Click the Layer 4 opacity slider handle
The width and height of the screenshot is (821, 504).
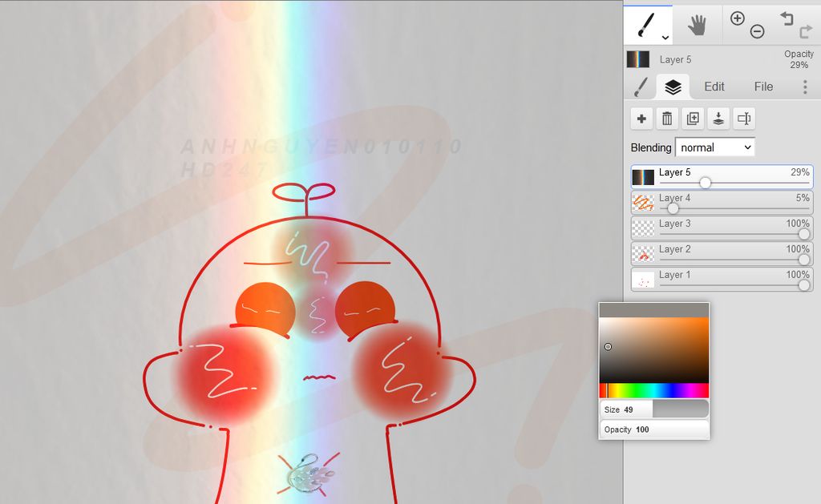673,208
